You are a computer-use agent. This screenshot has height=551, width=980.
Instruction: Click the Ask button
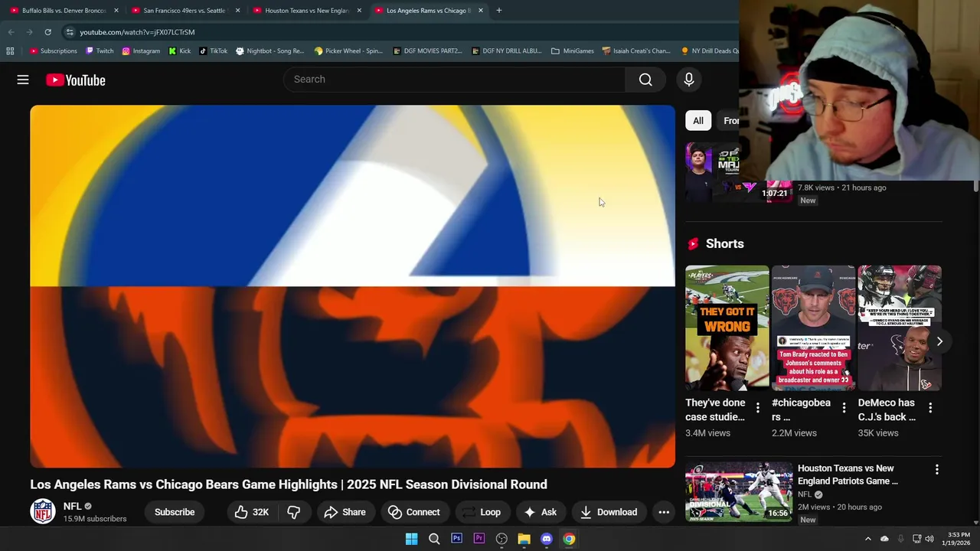pos(540,512)
